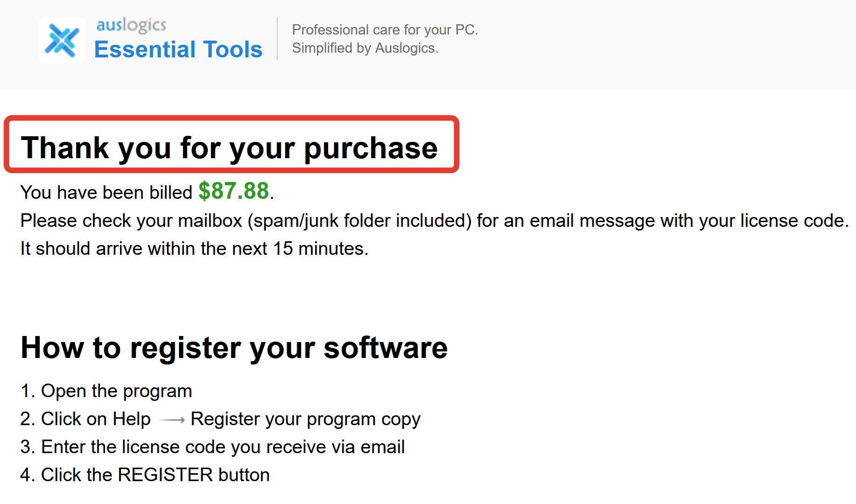Click the word software in the heading
The width and height of the screenshot is (856, 504).
pos(386,348)
